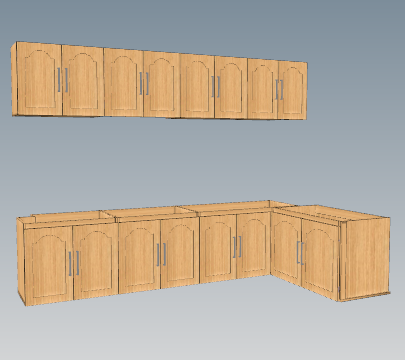Click sixth upper cabinet door from left
Screen dimensions: 405x360
pos(231,87)
